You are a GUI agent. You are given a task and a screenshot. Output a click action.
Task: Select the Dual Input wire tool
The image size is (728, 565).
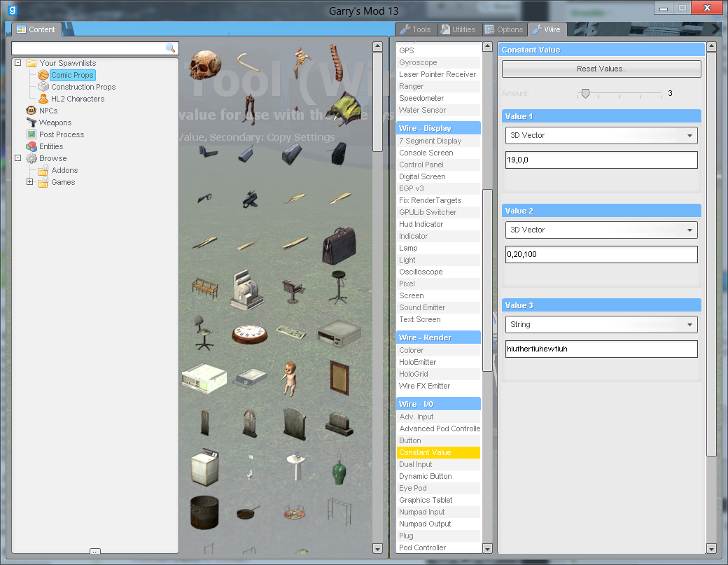[x=416, y=464]
